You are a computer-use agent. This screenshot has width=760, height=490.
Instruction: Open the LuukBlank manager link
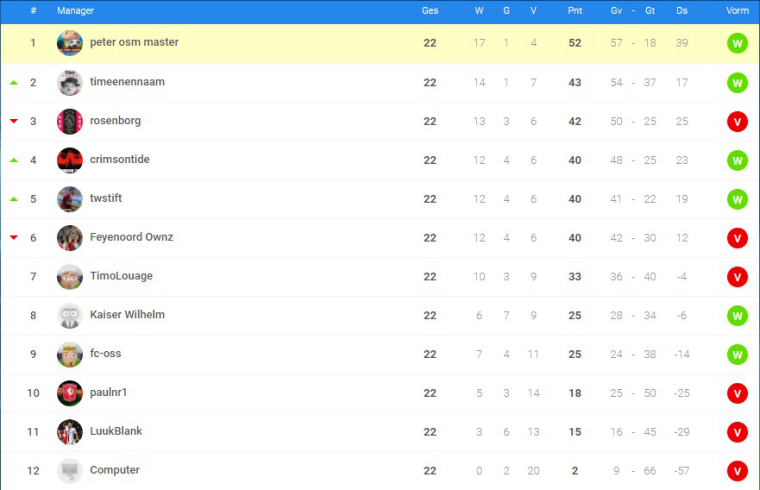click(x=116, y=431)
